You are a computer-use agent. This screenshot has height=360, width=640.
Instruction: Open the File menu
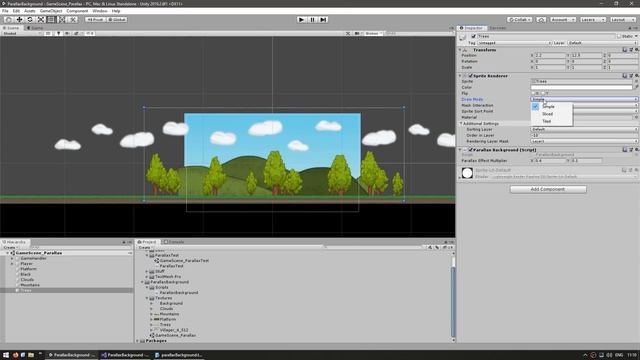[5, 11]
